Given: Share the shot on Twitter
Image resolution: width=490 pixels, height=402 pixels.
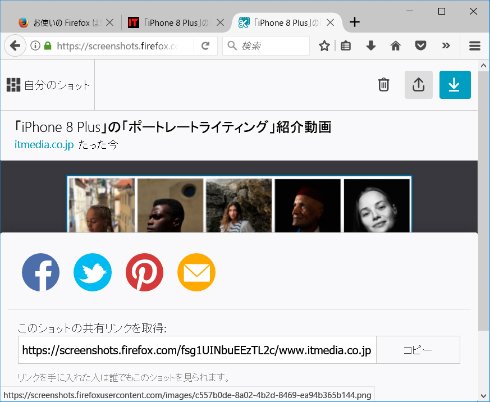Looking at the screenshot, I should point(93,272).
